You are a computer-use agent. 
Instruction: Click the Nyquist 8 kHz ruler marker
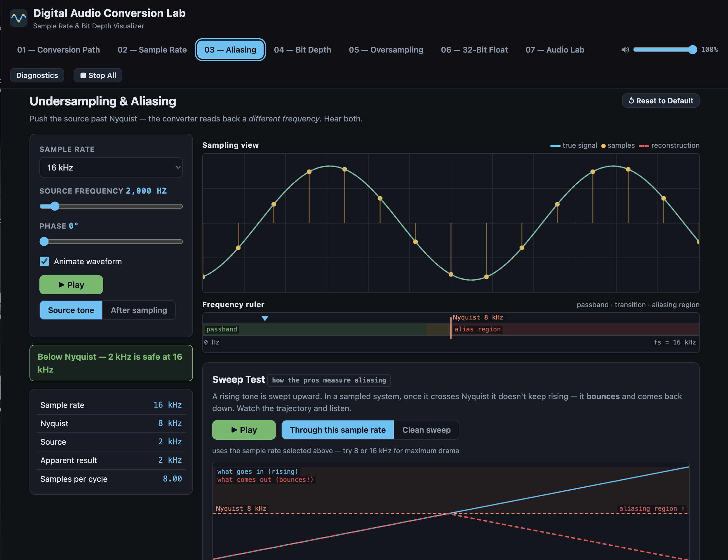(478, 317)
